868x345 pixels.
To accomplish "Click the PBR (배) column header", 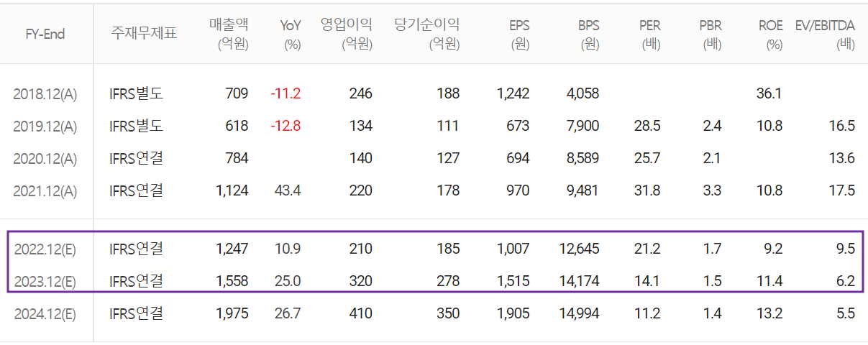I will 711,34.
